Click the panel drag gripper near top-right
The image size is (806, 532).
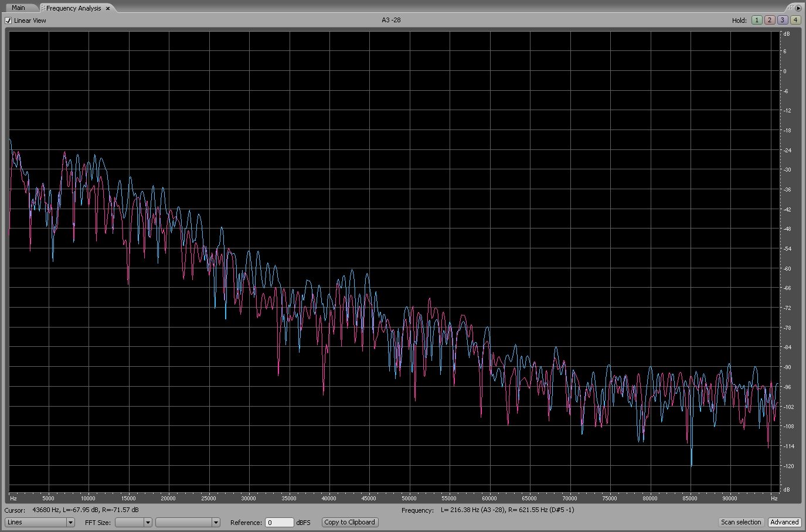[790, 8]
